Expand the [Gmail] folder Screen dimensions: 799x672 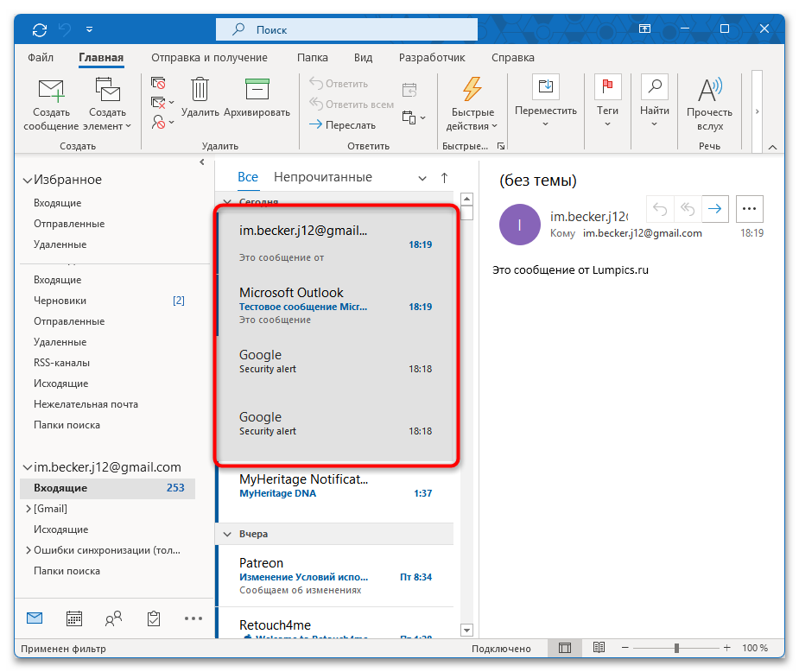28,509
